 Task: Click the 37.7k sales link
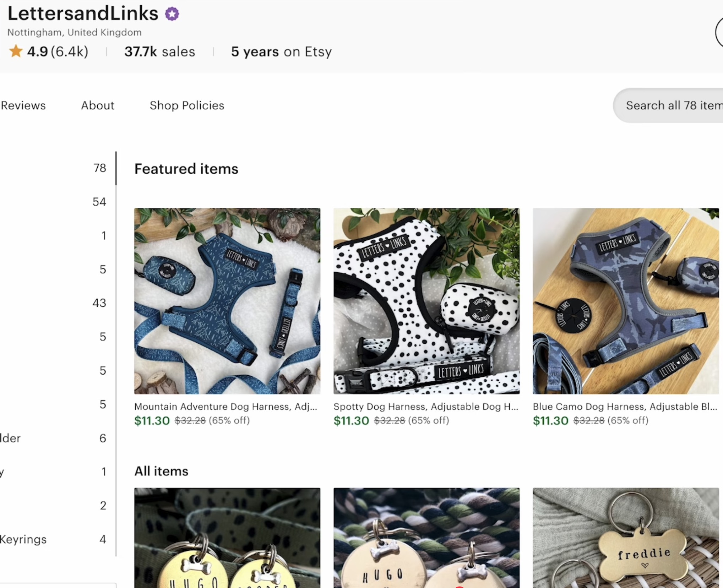tap(159, 52)
